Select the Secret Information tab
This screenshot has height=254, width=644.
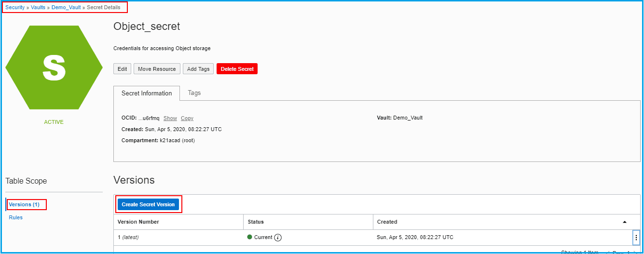click(x=147, y=94)
